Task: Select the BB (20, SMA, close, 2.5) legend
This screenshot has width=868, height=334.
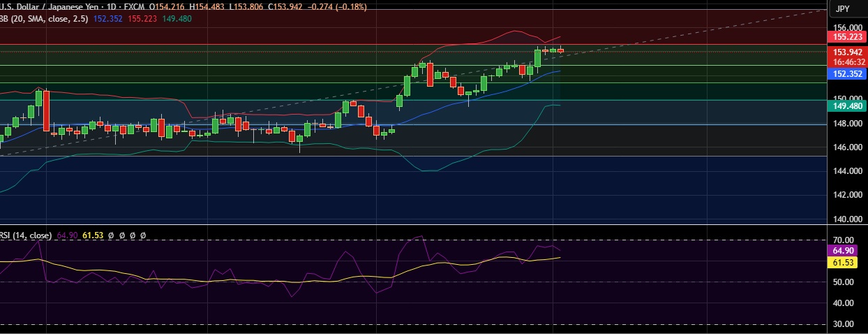Action: (43, 19)
